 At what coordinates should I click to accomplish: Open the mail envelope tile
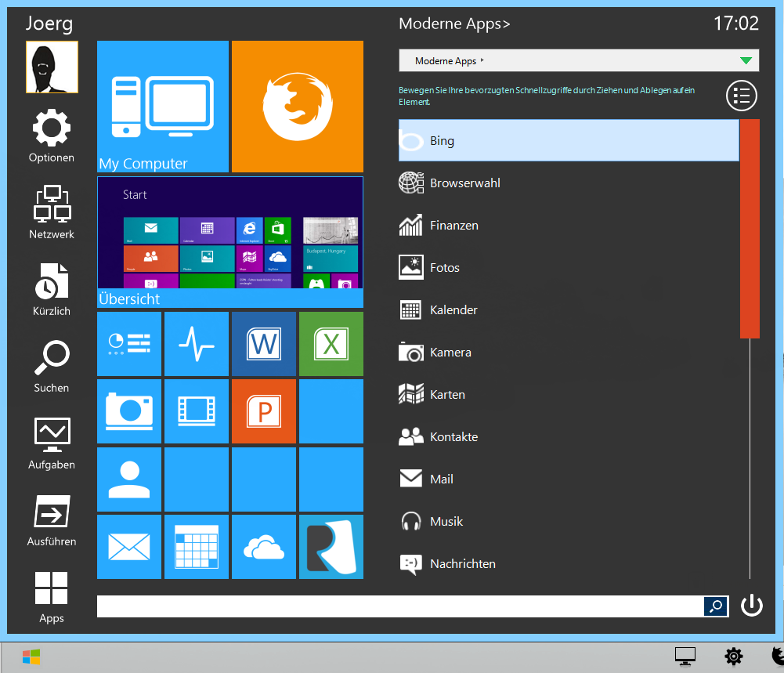point(129,547)
